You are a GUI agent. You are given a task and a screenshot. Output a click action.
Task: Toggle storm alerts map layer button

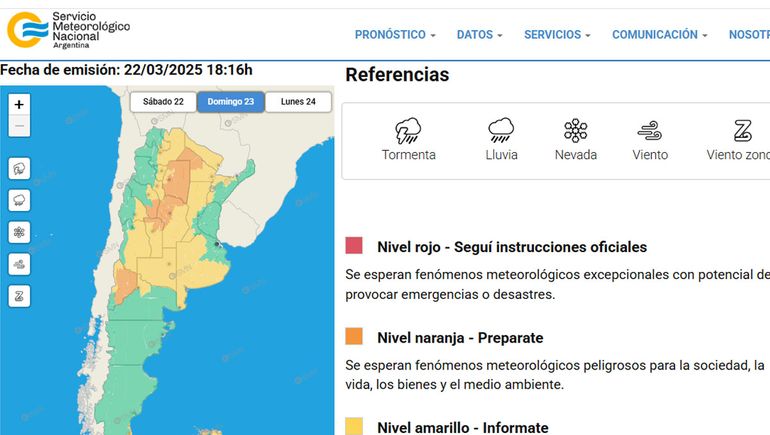19,168
